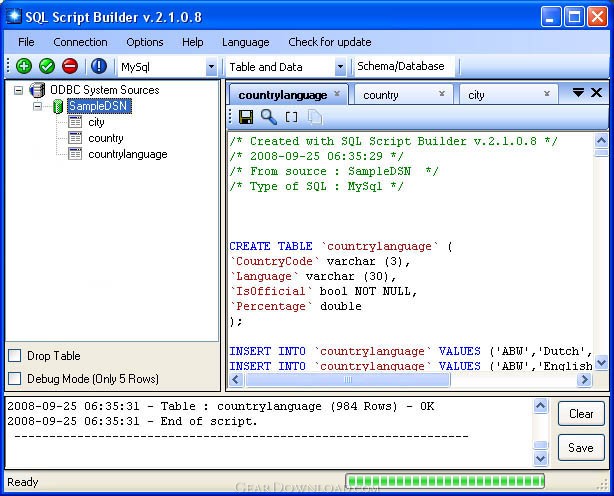Click the CREATE TABLE line in script
Image resolution: width=614 pixels, height=496 pixels.
[341, 246]
